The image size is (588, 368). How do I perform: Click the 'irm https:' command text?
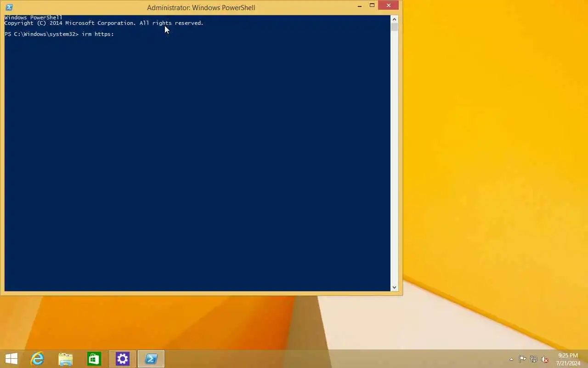tap(98, 34)
